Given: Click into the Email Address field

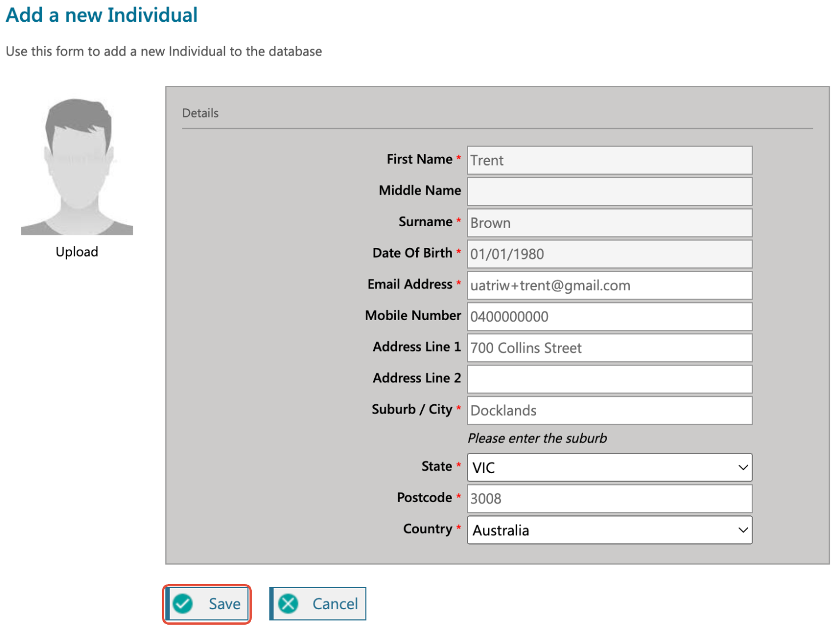Looking at the screenshot, I should click(609, 285).
